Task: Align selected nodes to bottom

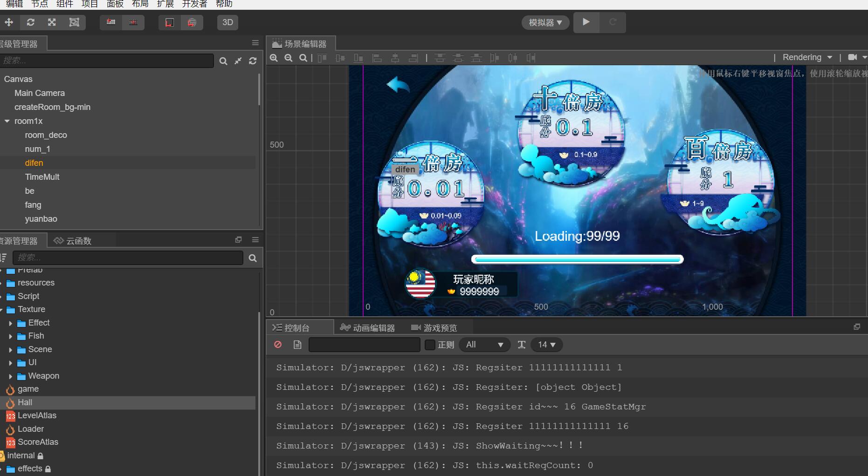Action: tap(358, 58)
